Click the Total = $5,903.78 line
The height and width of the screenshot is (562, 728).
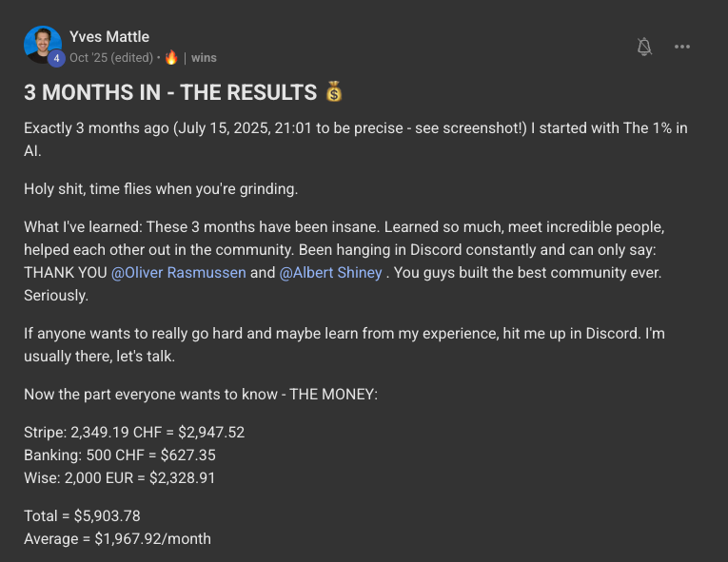[x=82, y=515]
